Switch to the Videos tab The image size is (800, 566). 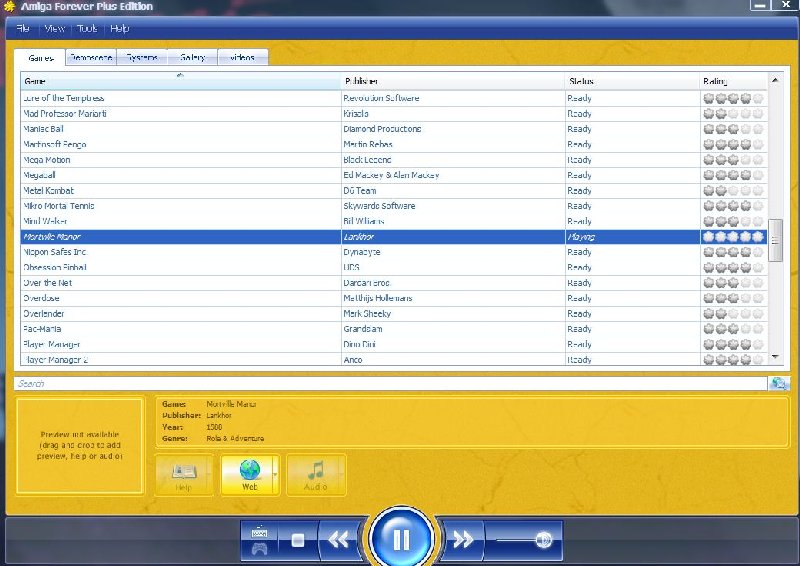click(242, 57)
